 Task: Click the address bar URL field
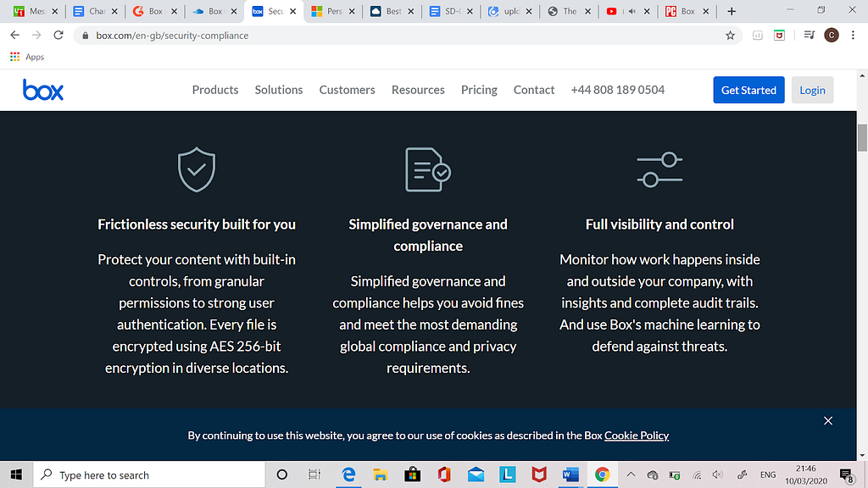pyautogui.click(x=407, y=36)
